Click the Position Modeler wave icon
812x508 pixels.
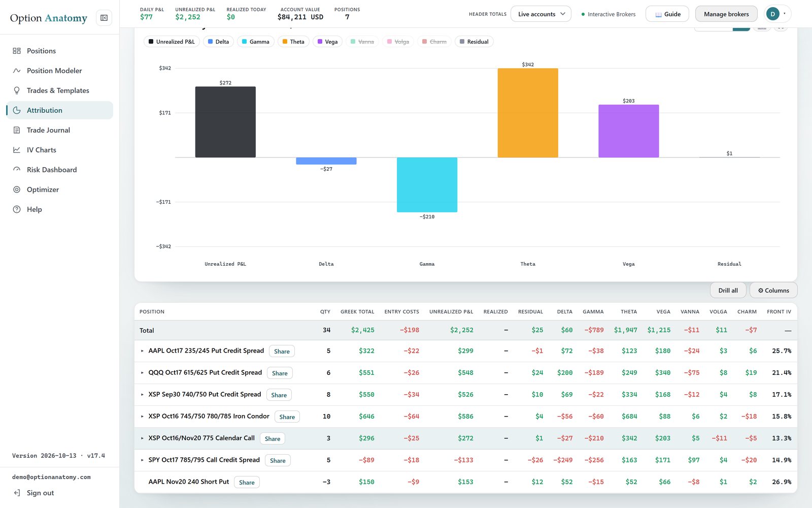(17, 71)
